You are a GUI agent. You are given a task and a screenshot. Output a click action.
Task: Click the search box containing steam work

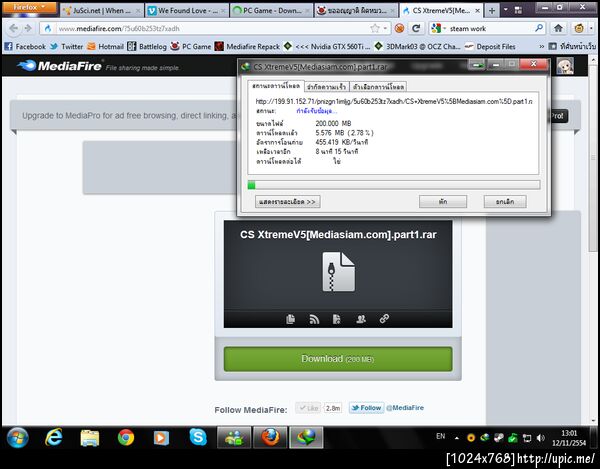490,28
